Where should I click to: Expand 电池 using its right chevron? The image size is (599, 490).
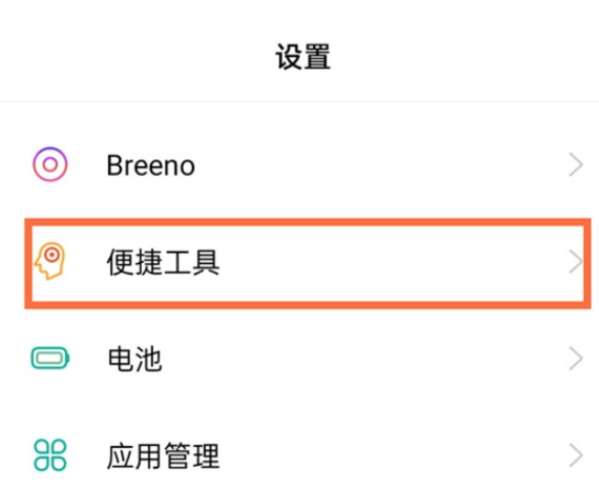[x=576, y=358]
